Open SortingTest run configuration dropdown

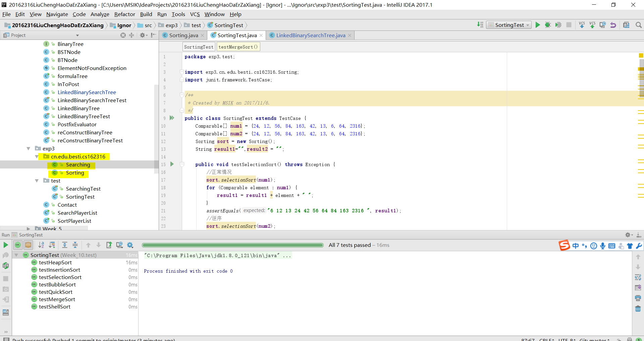[x=509, y=25]
